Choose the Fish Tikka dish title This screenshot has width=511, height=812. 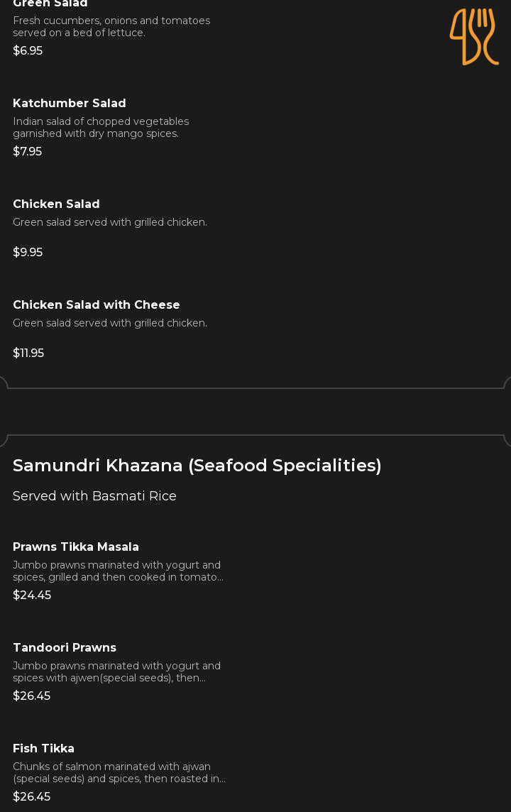[43, 749]
